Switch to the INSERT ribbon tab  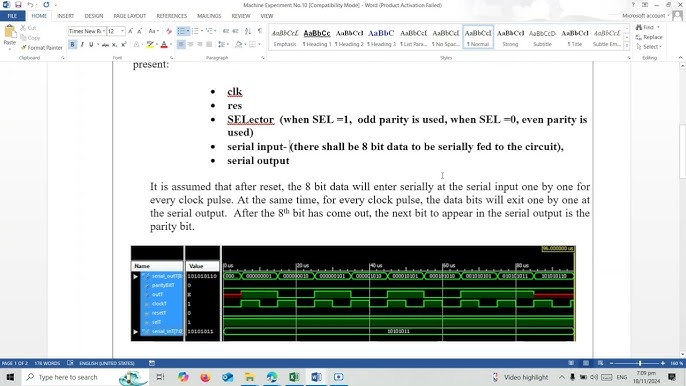click(65, 16)
